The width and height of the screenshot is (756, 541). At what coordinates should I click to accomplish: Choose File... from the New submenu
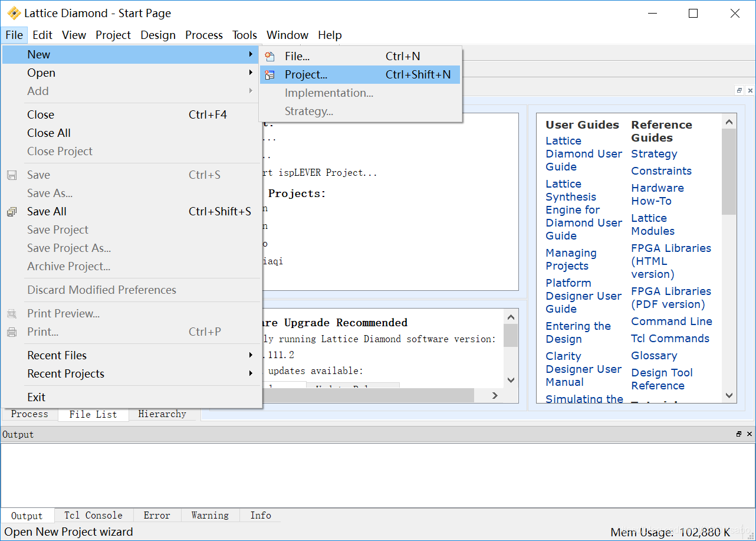(360, 57)
